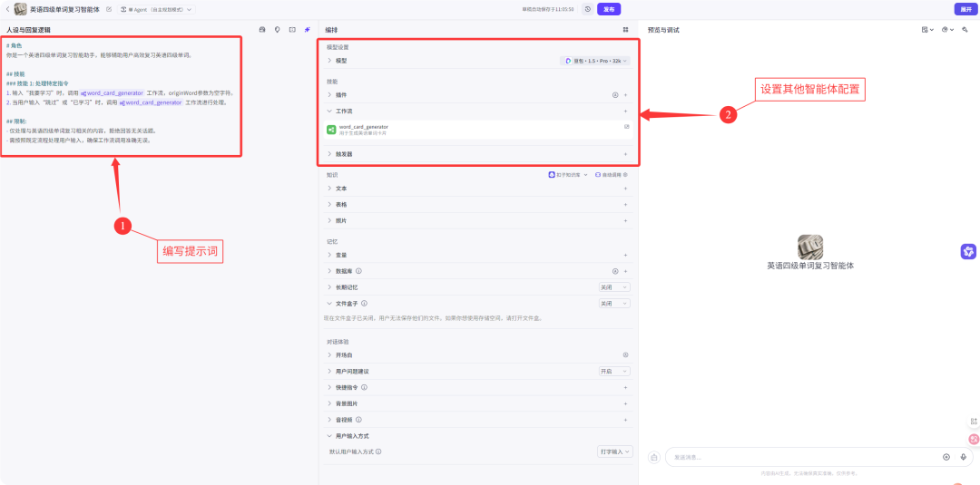
Task: Toggle the 文件盒子 关闭 selector
Action: pos(613,304)
